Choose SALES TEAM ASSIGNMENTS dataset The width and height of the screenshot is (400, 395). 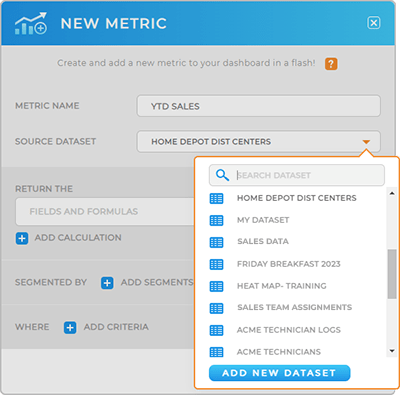(294, 307)
